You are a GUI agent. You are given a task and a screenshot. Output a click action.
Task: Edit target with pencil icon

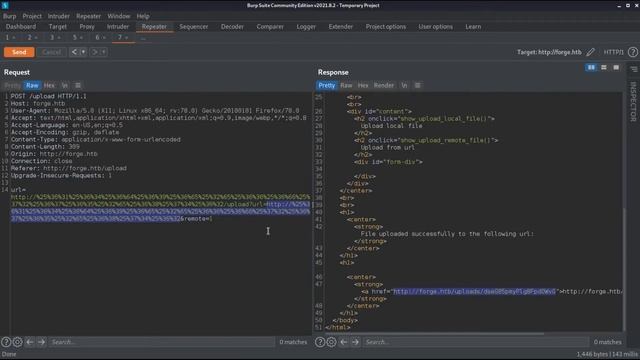click(590, 52)
